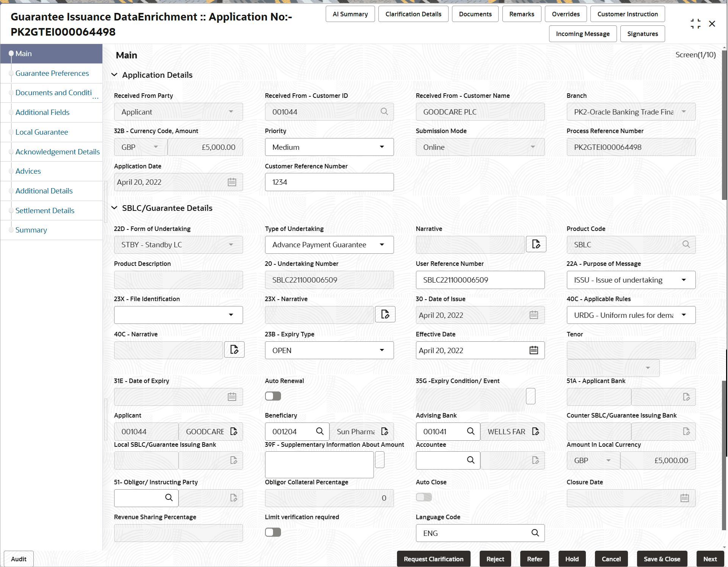Click the Next button
Screen dimensions: 728x567
point(710,559)
